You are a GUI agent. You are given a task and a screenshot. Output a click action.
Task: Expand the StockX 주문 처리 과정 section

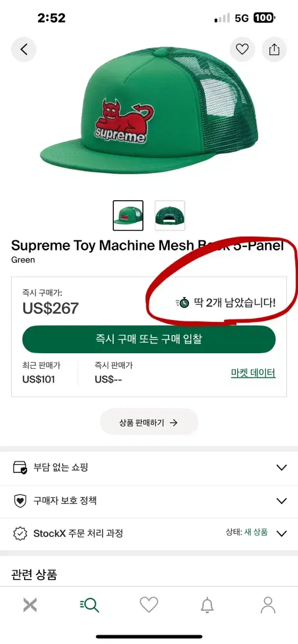point(149,533)
